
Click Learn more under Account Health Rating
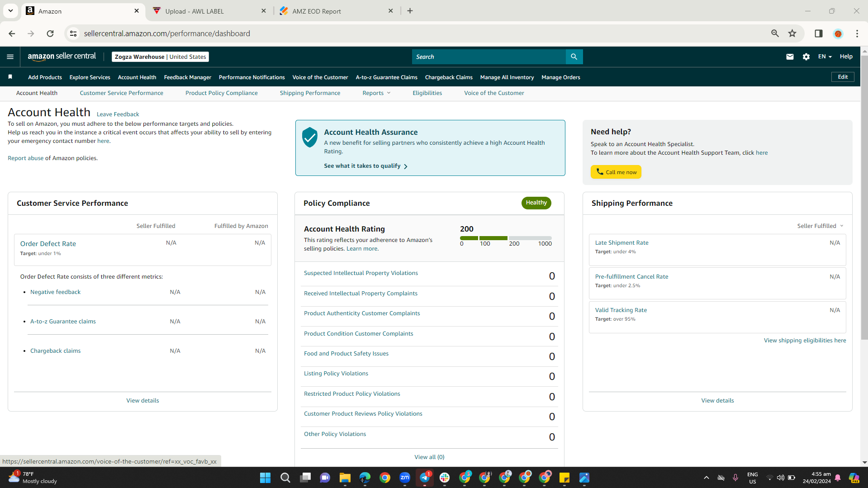tap(362, 249)
